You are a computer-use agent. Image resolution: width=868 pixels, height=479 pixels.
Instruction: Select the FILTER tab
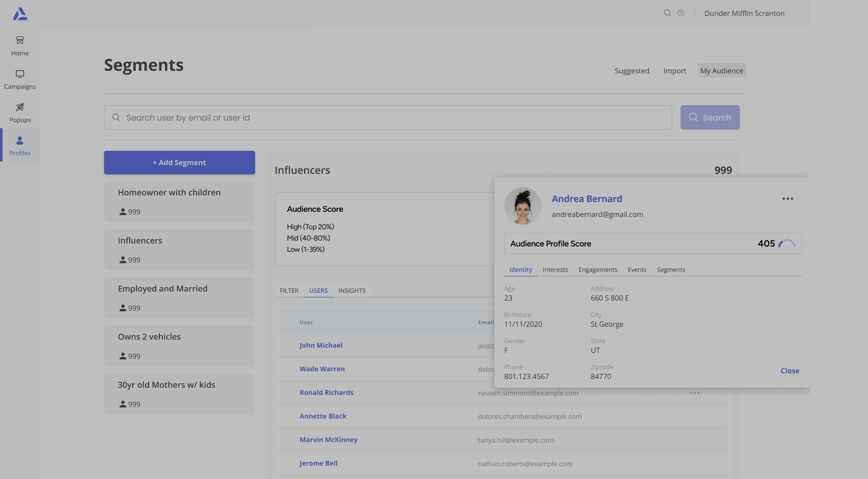tap(289, 291)
